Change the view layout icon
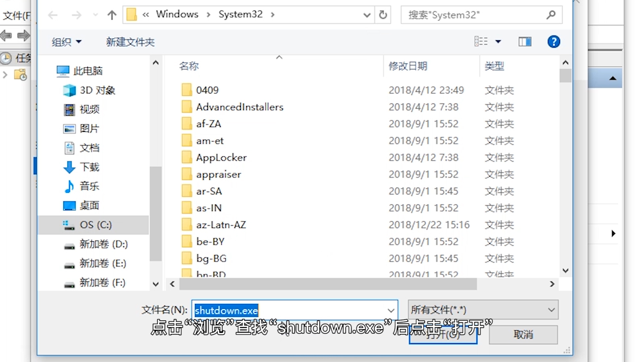The height and width of the screenshot is (362, 644). 481,42
